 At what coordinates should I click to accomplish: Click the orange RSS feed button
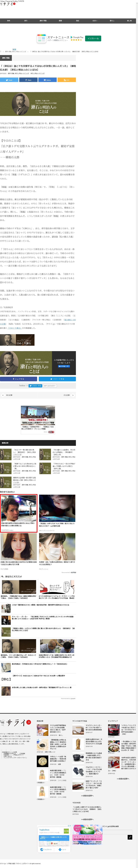(x=67, y=80)
